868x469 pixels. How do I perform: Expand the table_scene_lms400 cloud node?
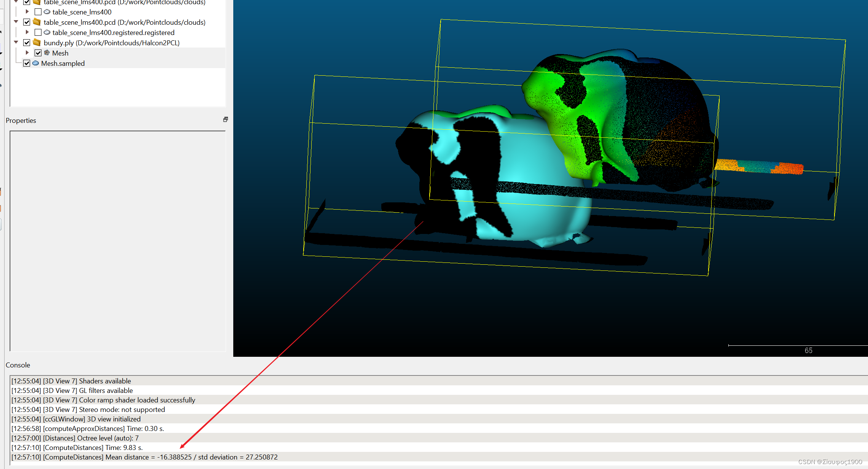(27, 12)
